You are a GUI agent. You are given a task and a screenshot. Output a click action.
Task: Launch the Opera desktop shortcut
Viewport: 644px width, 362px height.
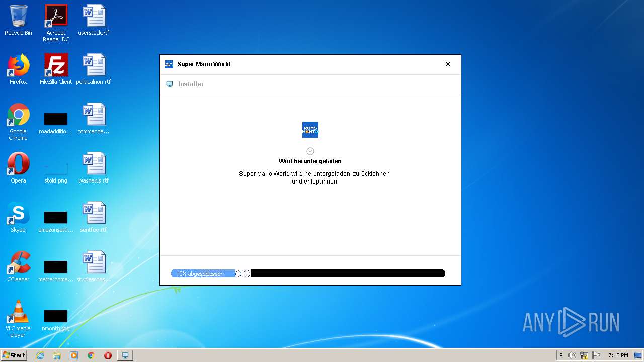(x=18, y=168)
